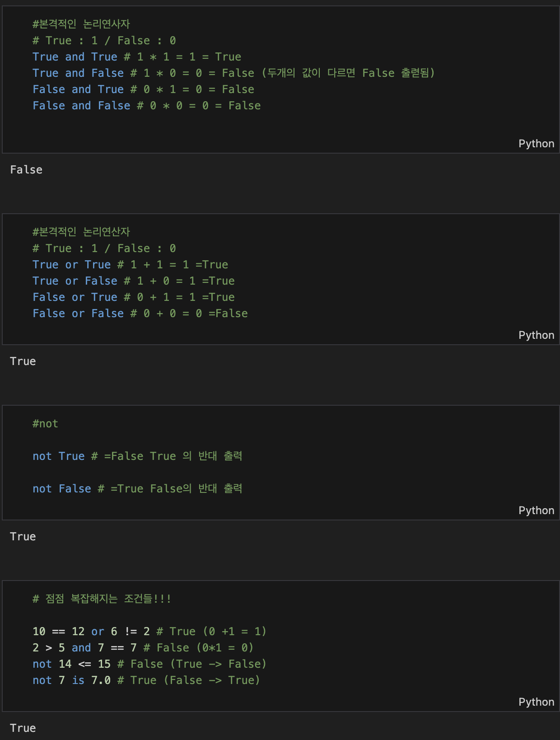Click the True output under the not cell
This screenshot has height=740, width=560.
tap(23, 537)
